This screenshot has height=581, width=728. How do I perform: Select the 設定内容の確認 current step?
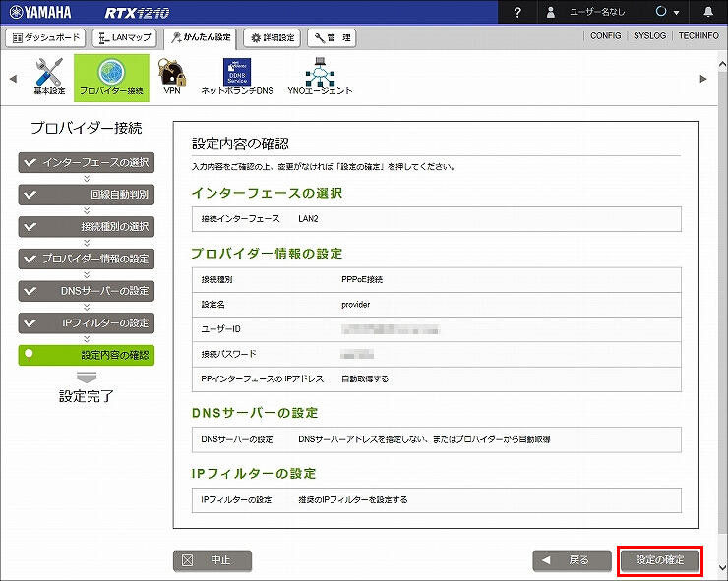coord(87,355)
